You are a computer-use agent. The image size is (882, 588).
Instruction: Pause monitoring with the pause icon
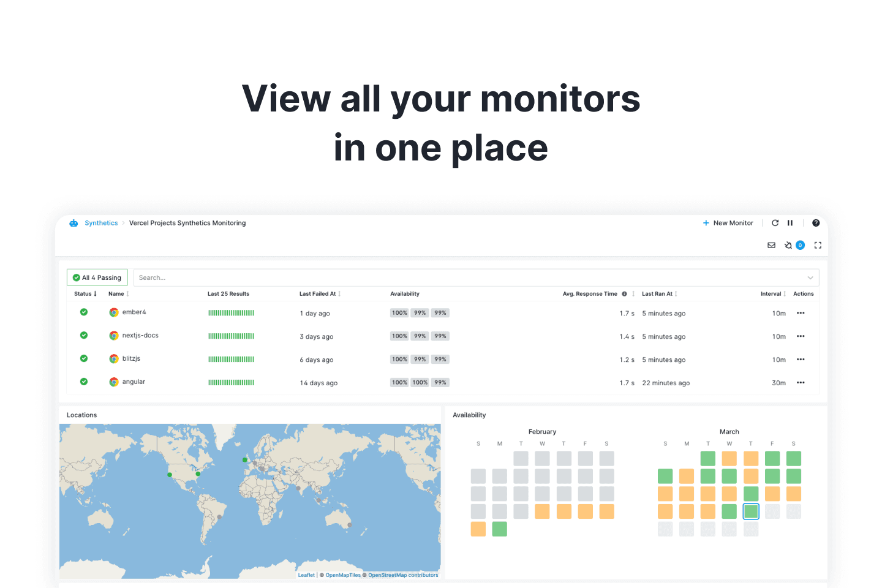click(790, 223)
